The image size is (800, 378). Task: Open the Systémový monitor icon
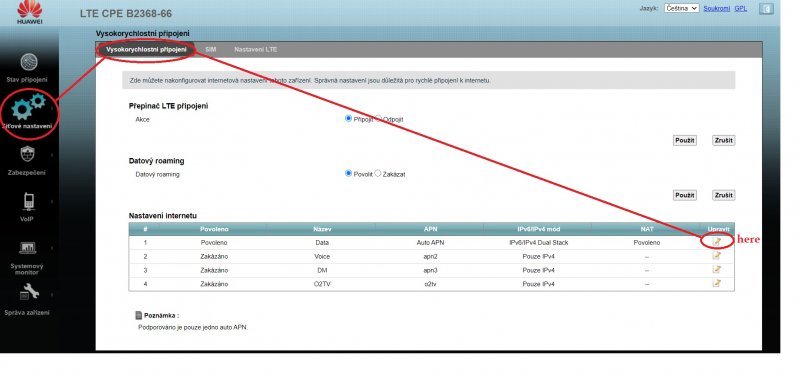click(x=27, y=248)
